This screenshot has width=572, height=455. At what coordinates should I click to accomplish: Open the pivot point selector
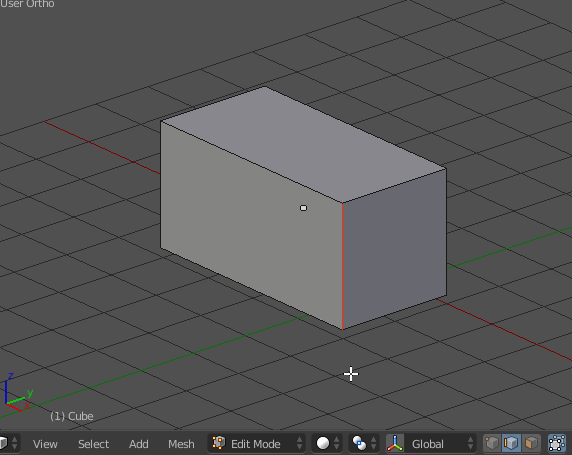pos(364,443)
